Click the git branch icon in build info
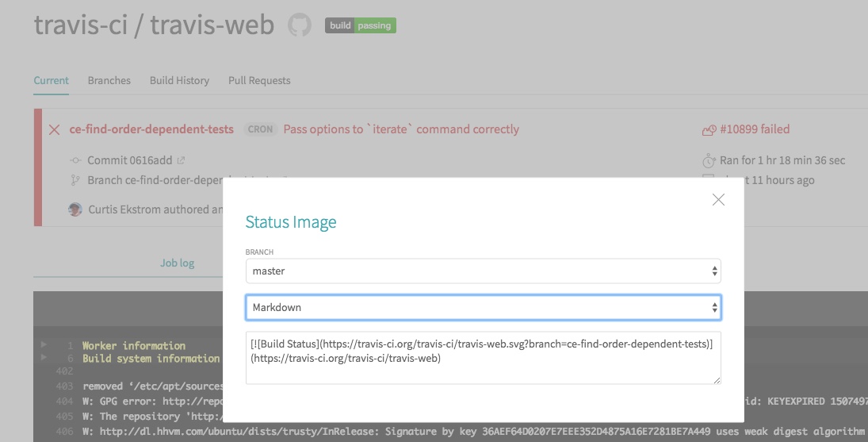 (x=76, y=180)
